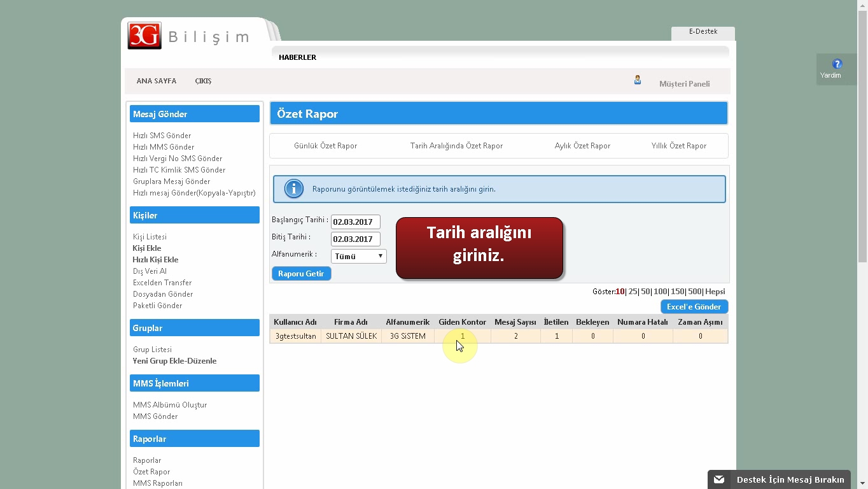
Task: Go to ANA SAYFA menu item
Action: coord(156,81)
